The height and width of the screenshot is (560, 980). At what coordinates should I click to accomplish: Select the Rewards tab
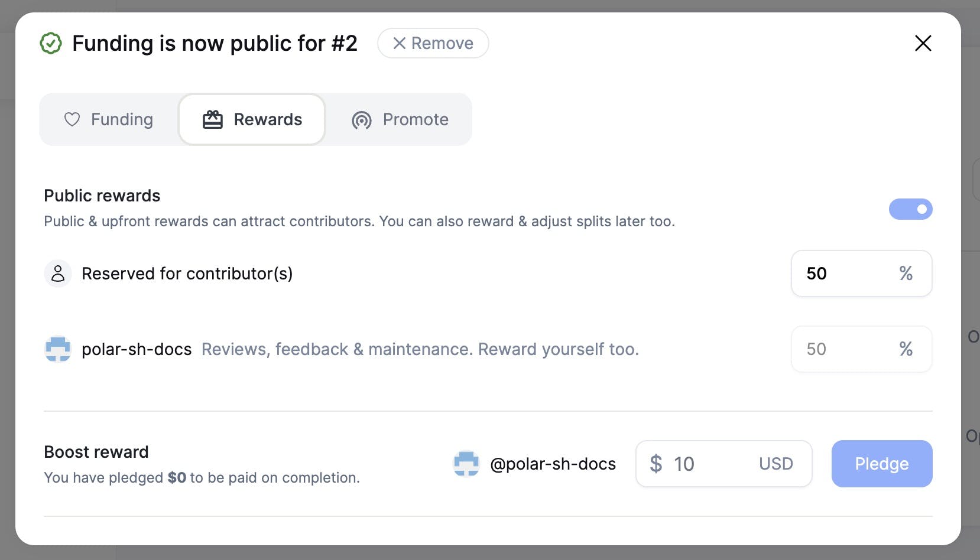[252, 119]
